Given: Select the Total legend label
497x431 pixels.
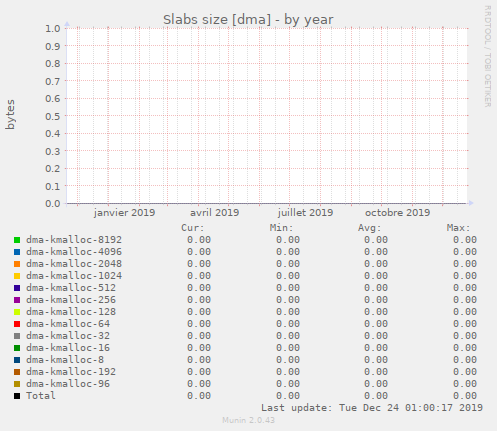Looking at the screenshot, I should pos(41,396).
